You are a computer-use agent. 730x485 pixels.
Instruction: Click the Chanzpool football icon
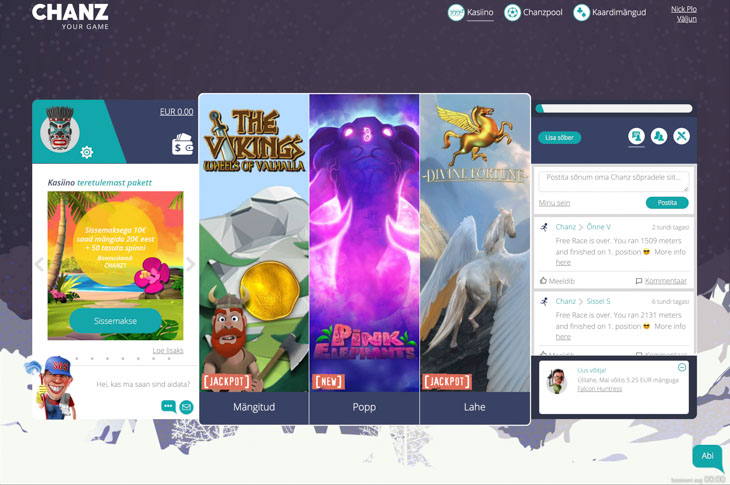click(512, 13)
